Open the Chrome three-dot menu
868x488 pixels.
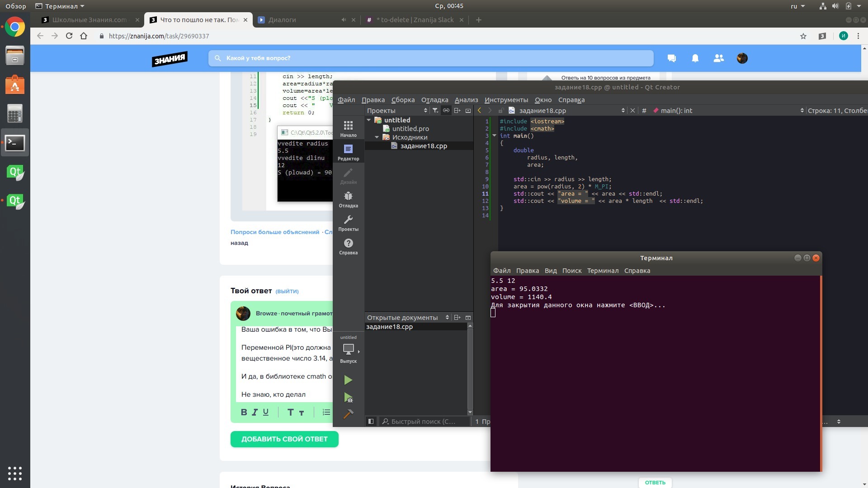pos(859,36)
